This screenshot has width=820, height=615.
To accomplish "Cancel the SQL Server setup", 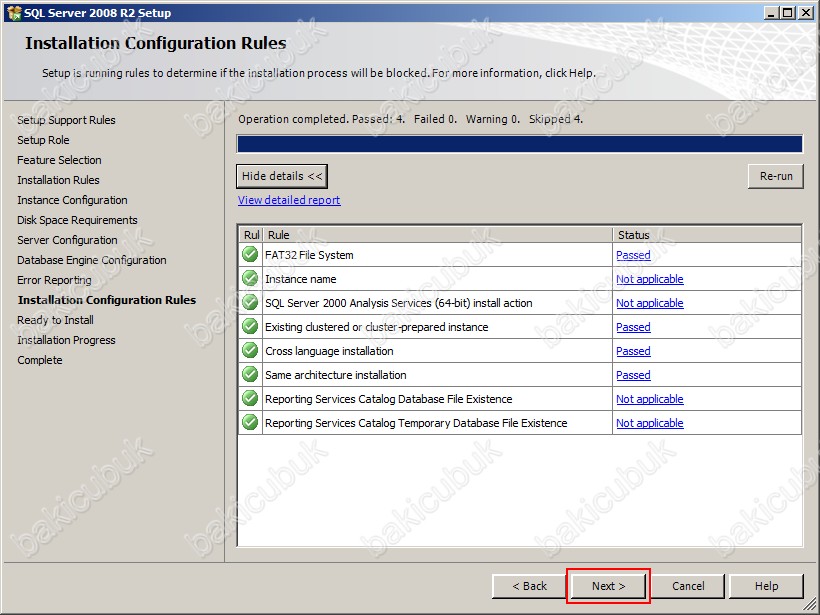I will [x=688, y=586].
